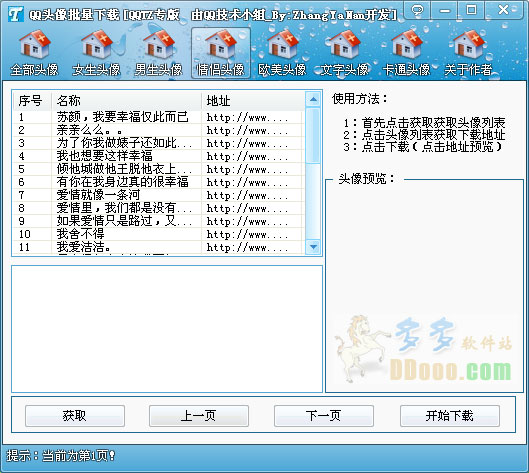Select list entry 爱情就像一条河
The image size is (529, 473).
tap(159, 195)
